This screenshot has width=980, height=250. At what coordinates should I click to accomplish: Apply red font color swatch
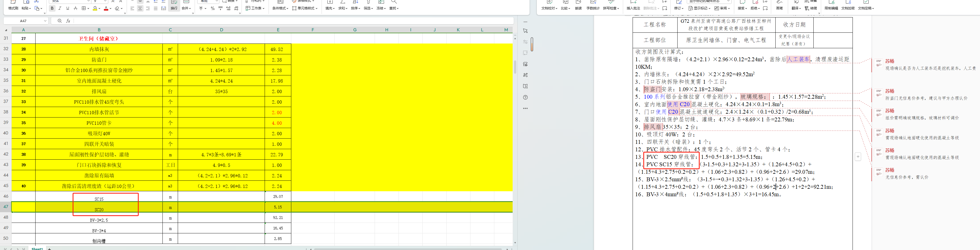click(x=106, y=8)
